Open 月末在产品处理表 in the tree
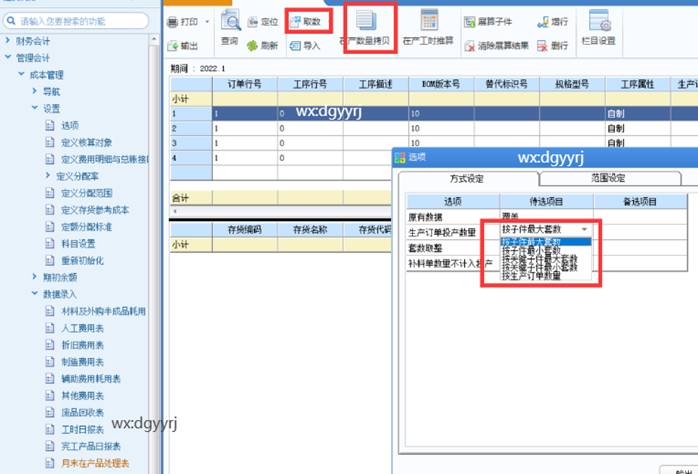Viewport: 698px width, 474px height. click(x=95, y=463)
